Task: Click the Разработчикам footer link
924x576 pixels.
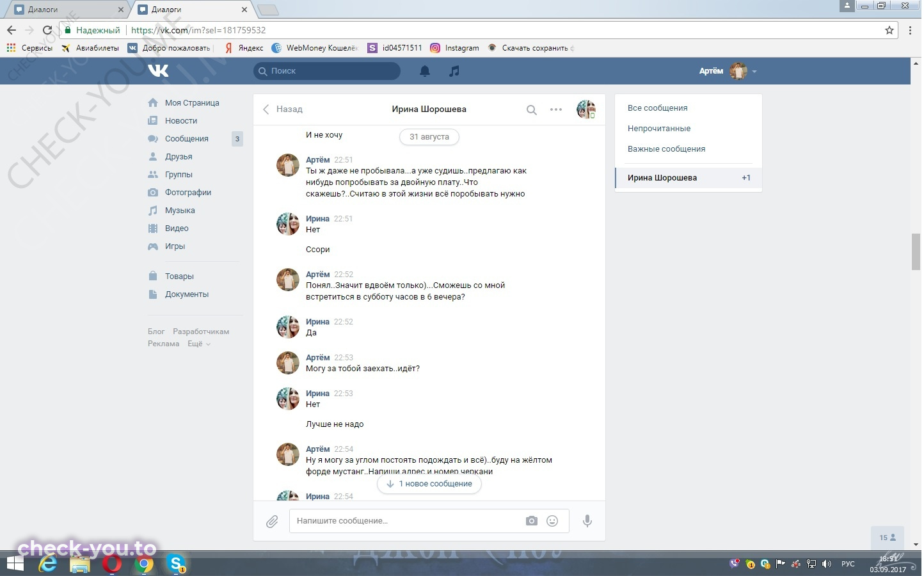Action: coord(201,332)
